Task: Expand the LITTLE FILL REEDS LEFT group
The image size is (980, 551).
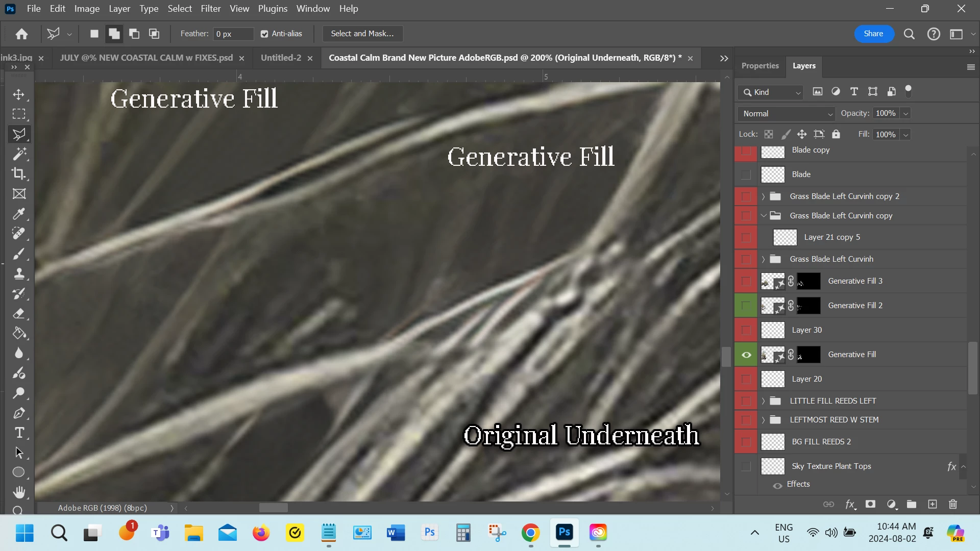Action: click(x=763, y=401)
